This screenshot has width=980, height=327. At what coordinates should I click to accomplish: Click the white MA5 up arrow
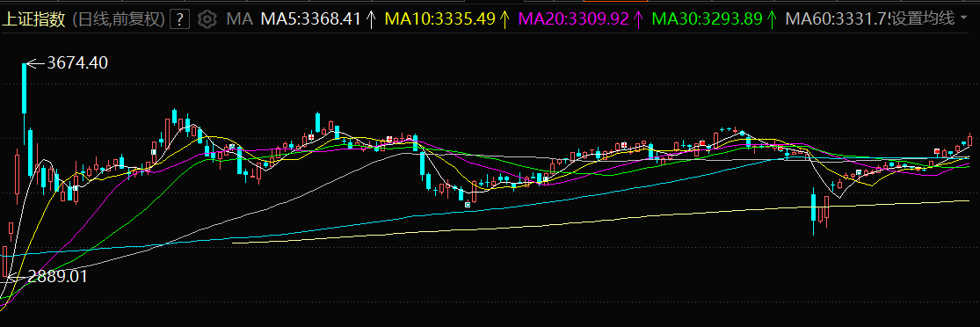click(x=371, y=19)
